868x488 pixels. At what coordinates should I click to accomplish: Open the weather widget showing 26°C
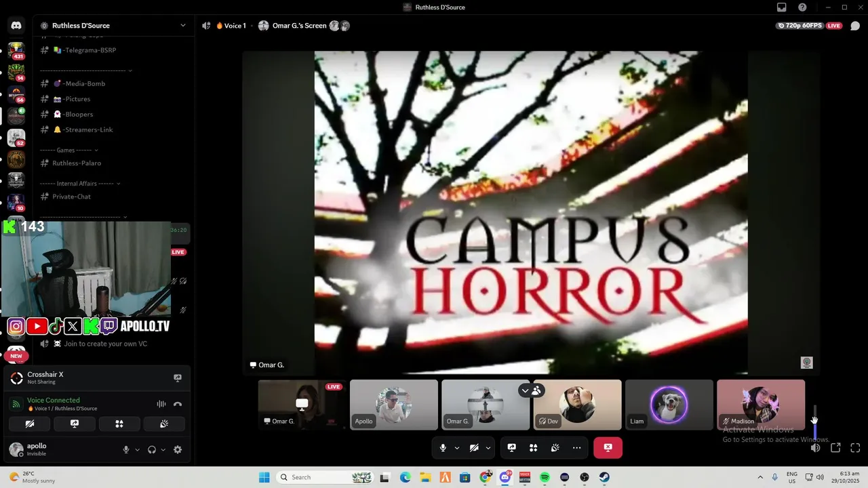point(33,477)
